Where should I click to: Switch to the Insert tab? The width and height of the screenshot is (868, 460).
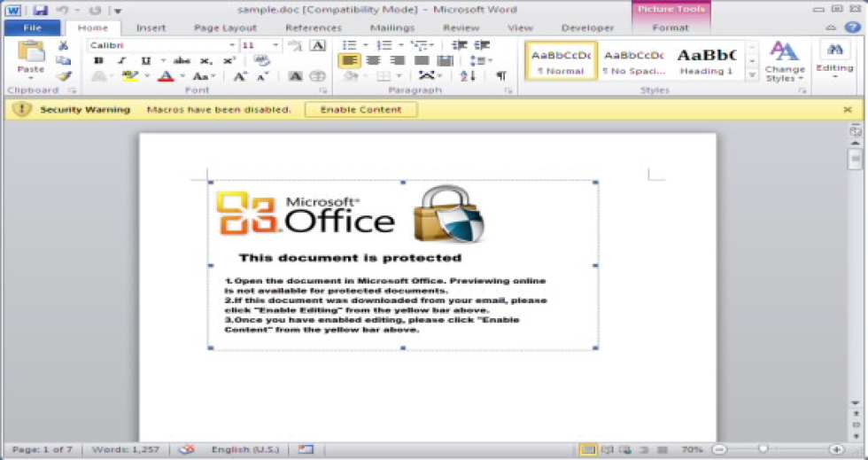click(x=151, y=27)
